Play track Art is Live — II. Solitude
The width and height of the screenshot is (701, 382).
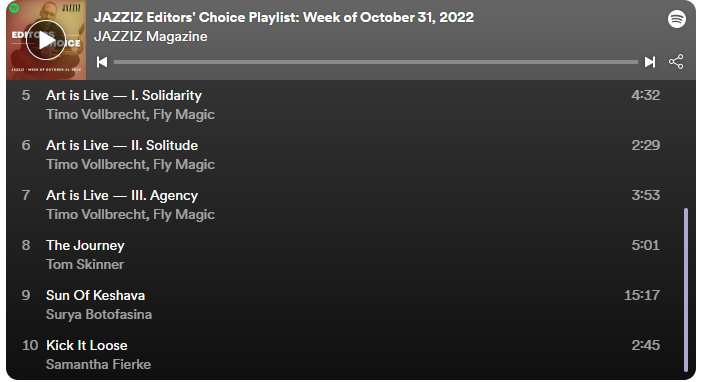pos(342,155)
